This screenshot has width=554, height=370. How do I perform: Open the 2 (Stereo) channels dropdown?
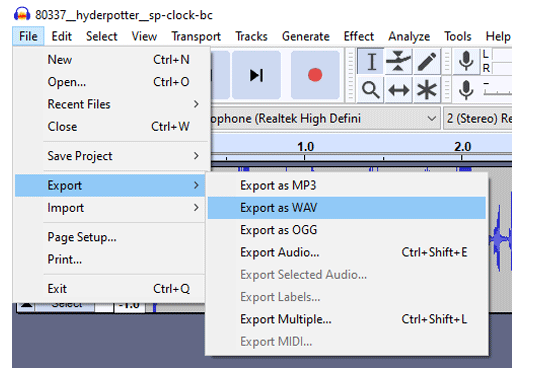478,118
